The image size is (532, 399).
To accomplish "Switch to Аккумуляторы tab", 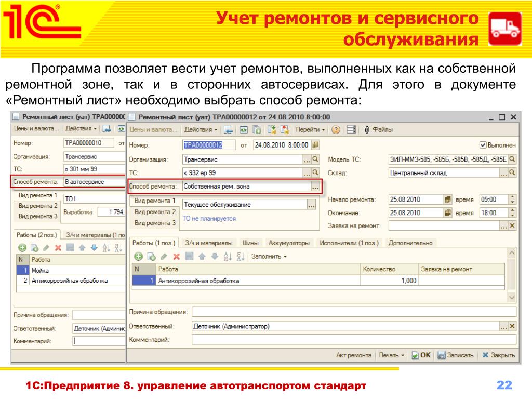I will (289, 243).
